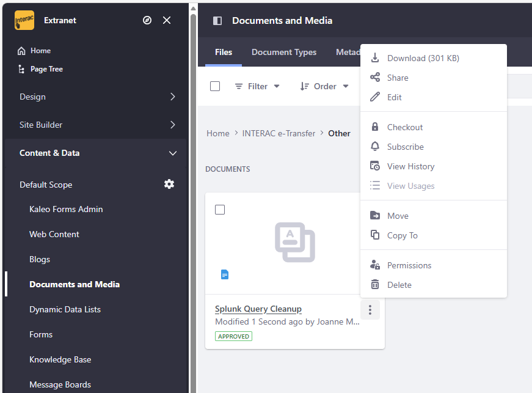The image size is (532, 393).
Task: Open the three-dot actions menu for Splunk Query Cleanup
Action: [370, 309]
